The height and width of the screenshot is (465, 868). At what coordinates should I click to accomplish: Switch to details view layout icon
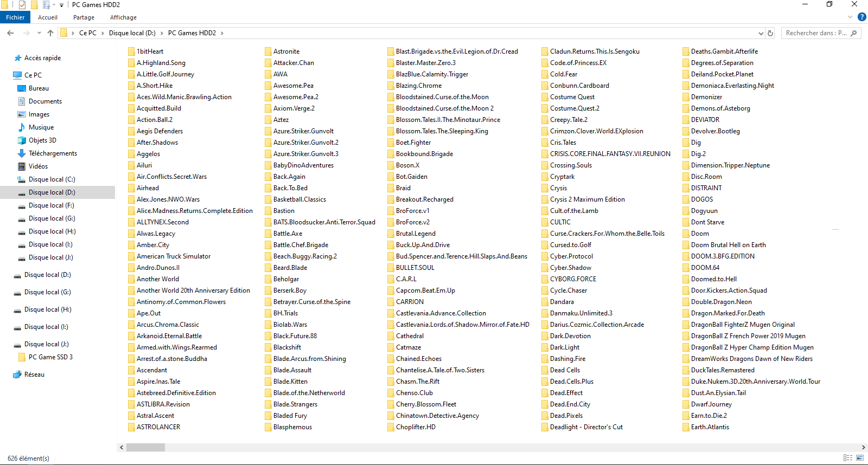848,458
